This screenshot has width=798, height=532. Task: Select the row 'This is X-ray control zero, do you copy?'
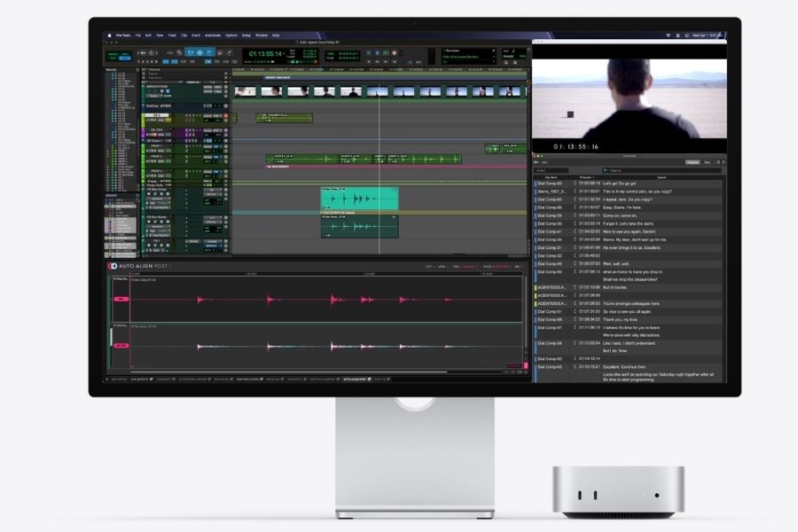628,192
